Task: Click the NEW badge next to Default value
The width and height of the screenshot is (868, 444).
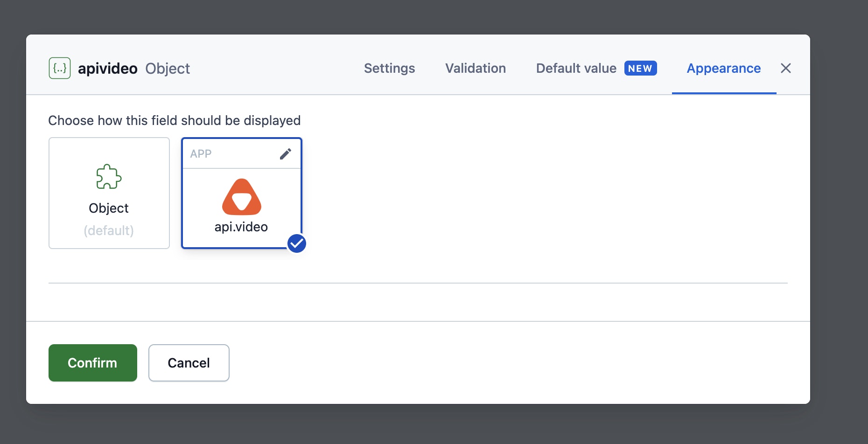Action: point(640,68)
